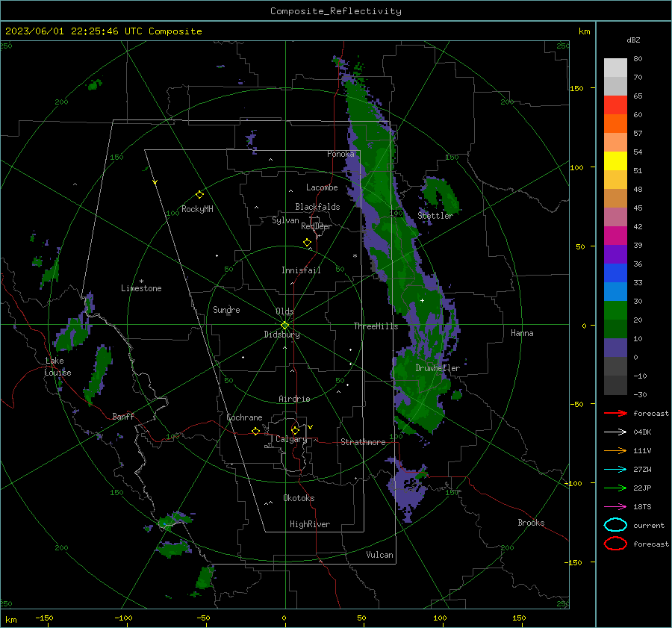The width and height of the screenshot is (672, 628).
Task: Click the Innisfail city label
Action: point(301,270)
